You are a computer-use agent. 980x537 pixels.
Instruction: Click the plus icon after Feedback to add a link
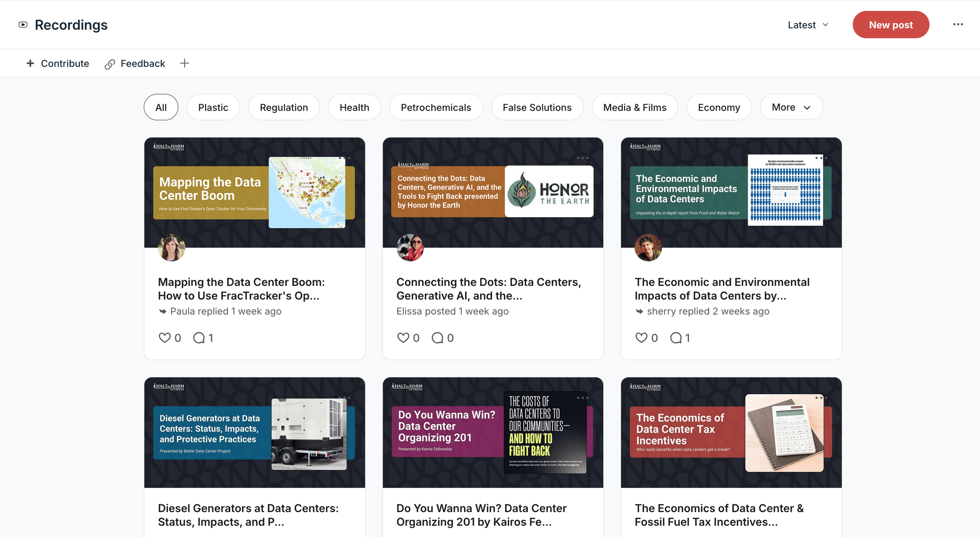click(x=185, y=63)
